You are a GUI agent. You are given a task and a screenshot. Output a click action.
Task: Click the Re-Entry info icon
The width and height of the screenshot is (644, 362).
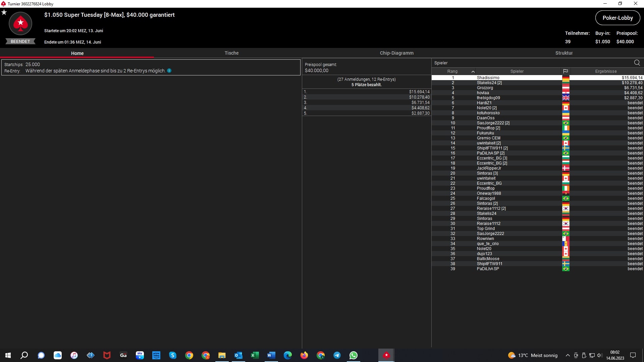[169, 71]
